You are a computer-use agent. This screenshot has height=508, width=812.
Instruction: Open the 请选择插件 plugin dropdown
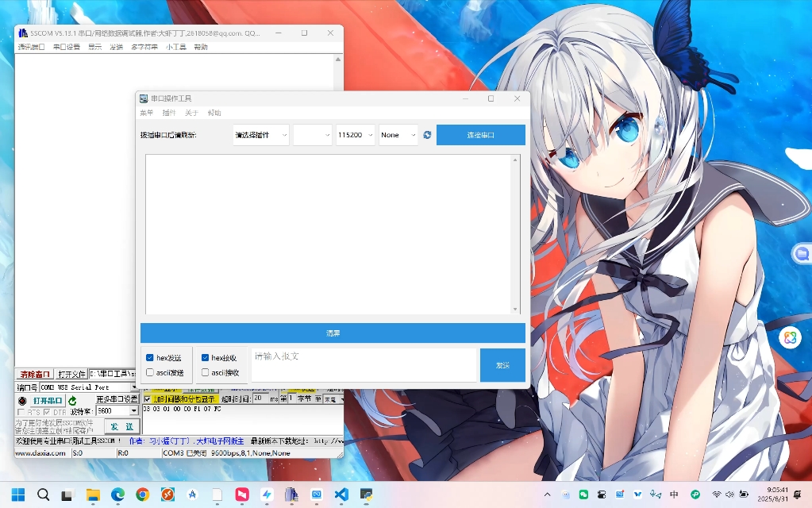[261, 135]
